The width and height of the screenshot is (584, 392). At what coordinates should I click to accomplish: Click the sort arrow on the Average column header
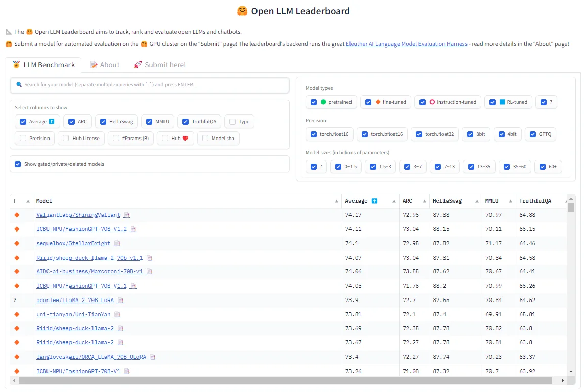click(x=393, y=200)
